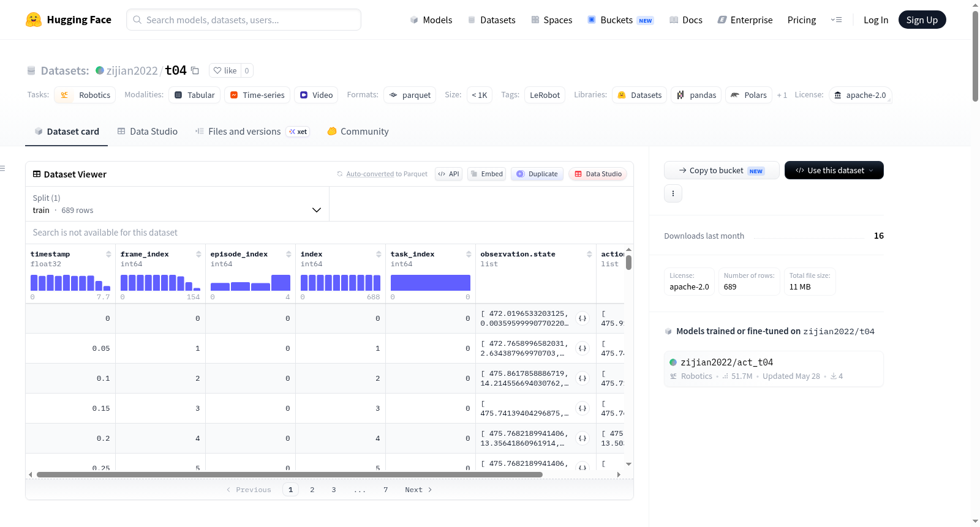Open Docs in top navigation
This screenshot has height=527, width=980.
click(x=686, y=20)
